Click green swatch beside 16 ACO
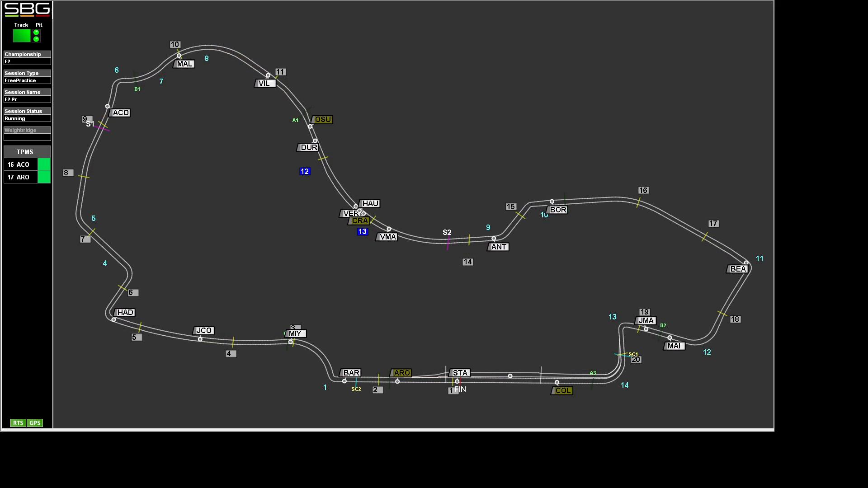868x488 pixels. [44, 164]
